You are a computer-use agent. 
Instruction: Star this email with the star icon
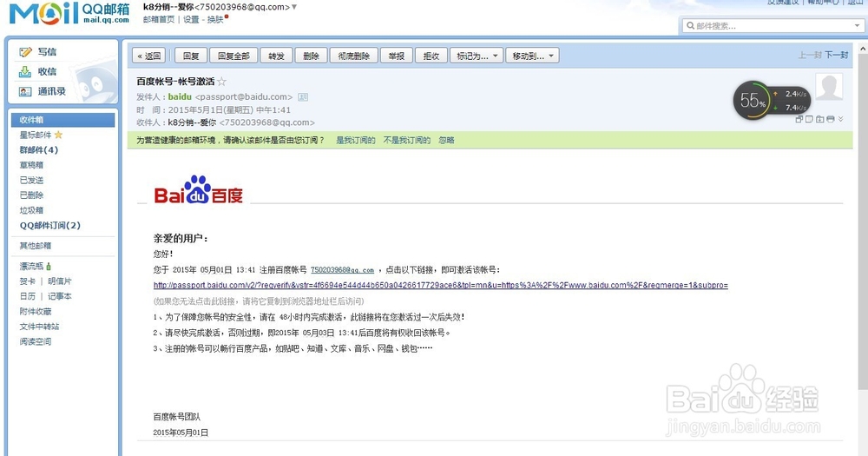tap(221, 82)
